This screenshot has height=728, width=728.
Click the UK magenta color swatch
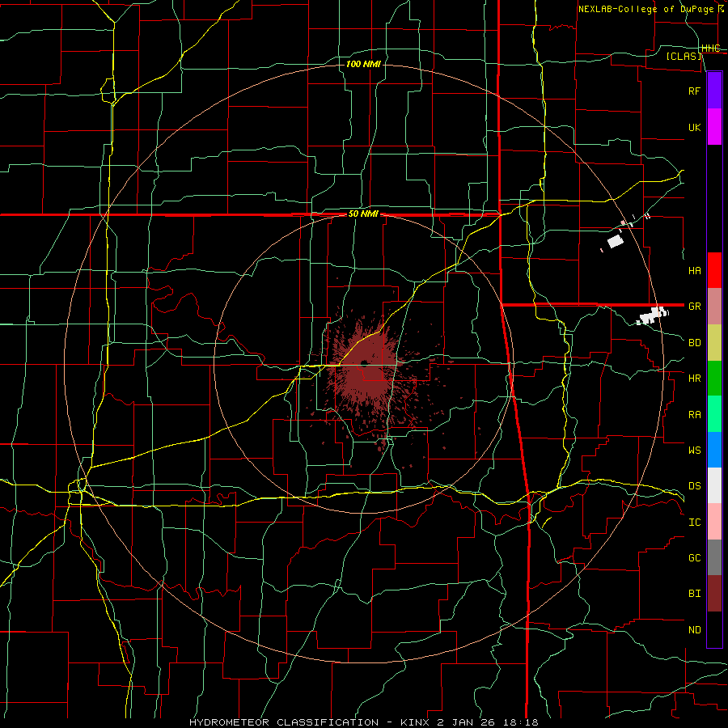pyautogui.click(x=714, y=127)
